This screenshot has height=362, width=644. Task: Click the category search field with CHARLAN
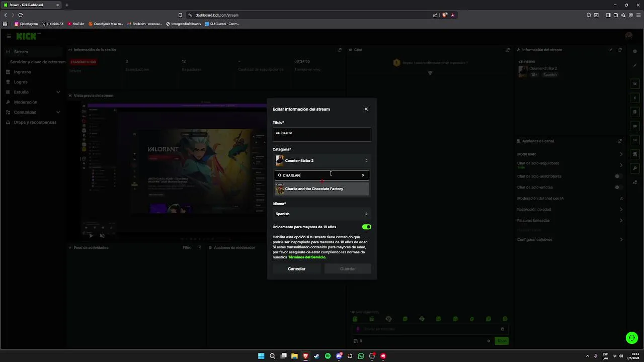click(x=322, y=175)
